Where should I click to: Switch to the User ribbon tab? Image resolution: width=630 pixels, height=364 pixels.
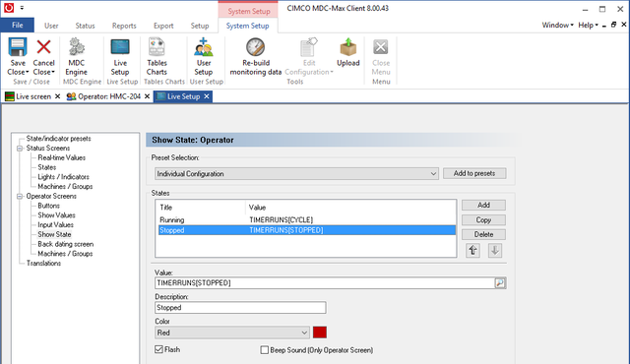tap(51, 26)
